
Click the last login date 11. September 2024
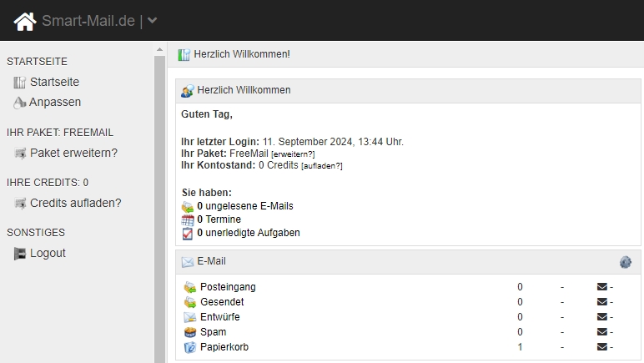click(x=308, y=142)
